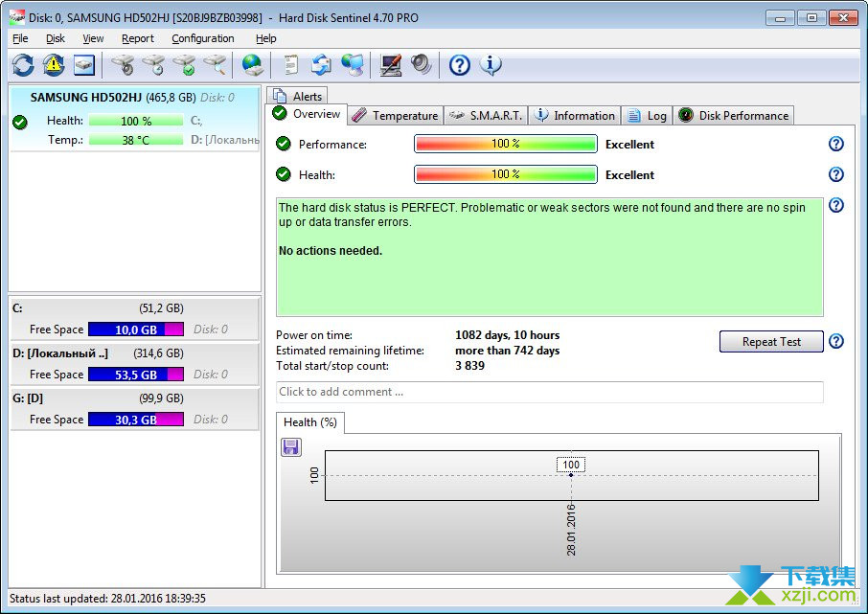Screen dimensions: 868x614
Task: Click the help icon beside status text box
Action: 835,205
